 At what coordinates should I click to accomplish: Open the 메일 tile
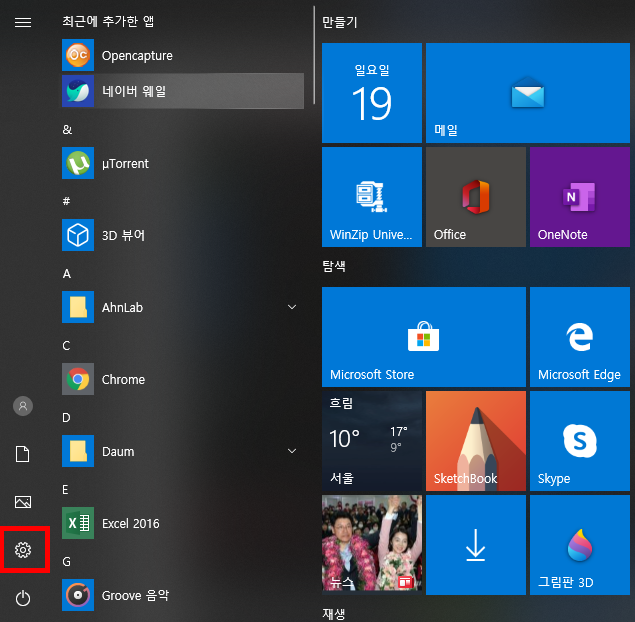coord(528,93)
